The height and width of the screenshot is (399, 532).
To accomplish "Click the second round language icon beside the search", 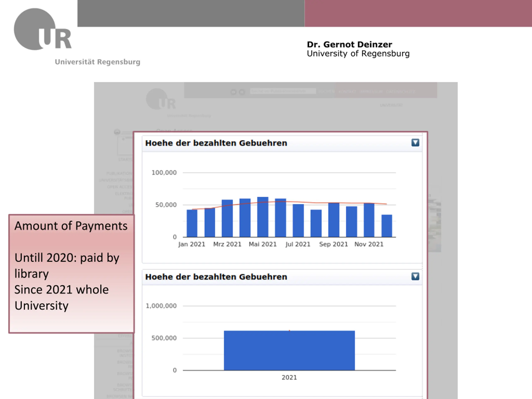I will click(x=242, y=92).
